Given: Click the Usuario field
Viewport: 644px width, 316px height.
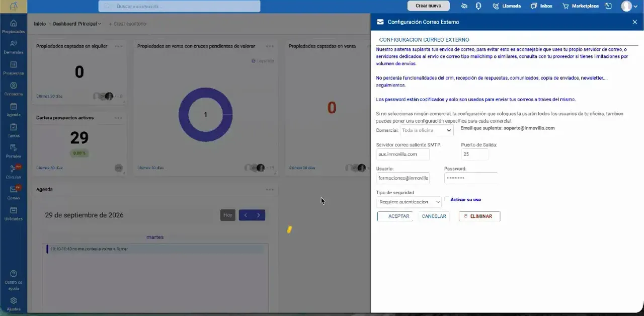Looking at the screenshot, I should point(403,178).
